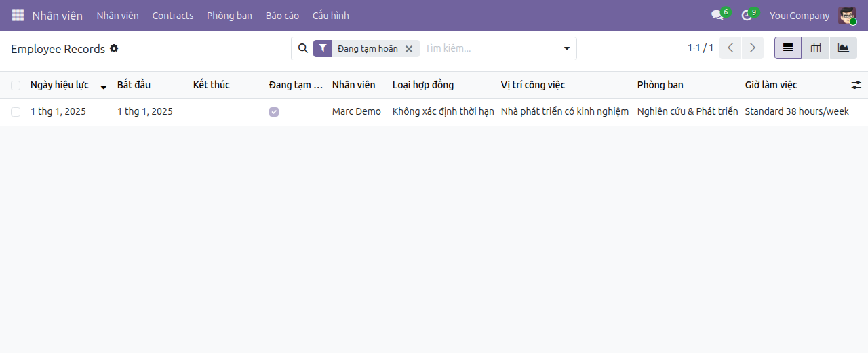868x353 pixels.
Task: Toggle the Đang tạm hoãn checkbox in row
Action: click(x=274, y=112)
